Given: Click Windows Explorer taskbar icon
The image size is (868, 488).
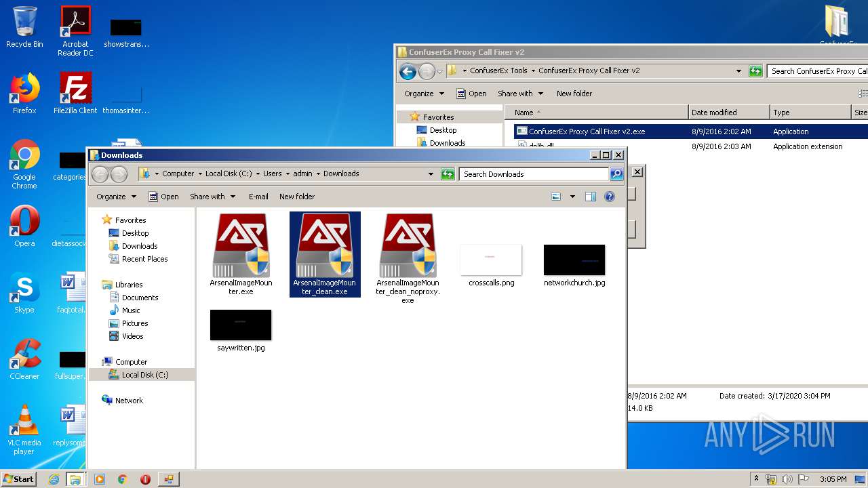Looking at the screenshot, I should pos(75,479).
